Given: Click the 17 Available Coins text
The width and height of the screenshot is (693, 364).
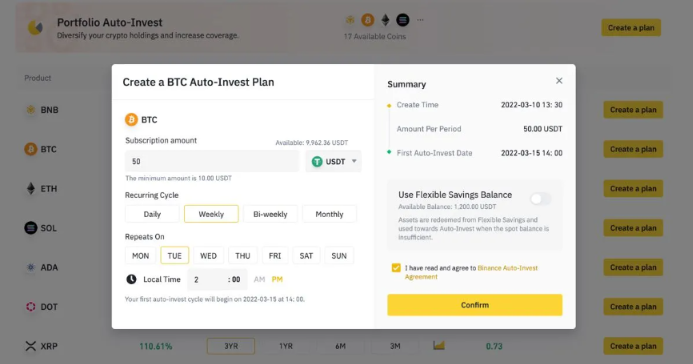Looking at the screenshot, I should coord(375,36).
